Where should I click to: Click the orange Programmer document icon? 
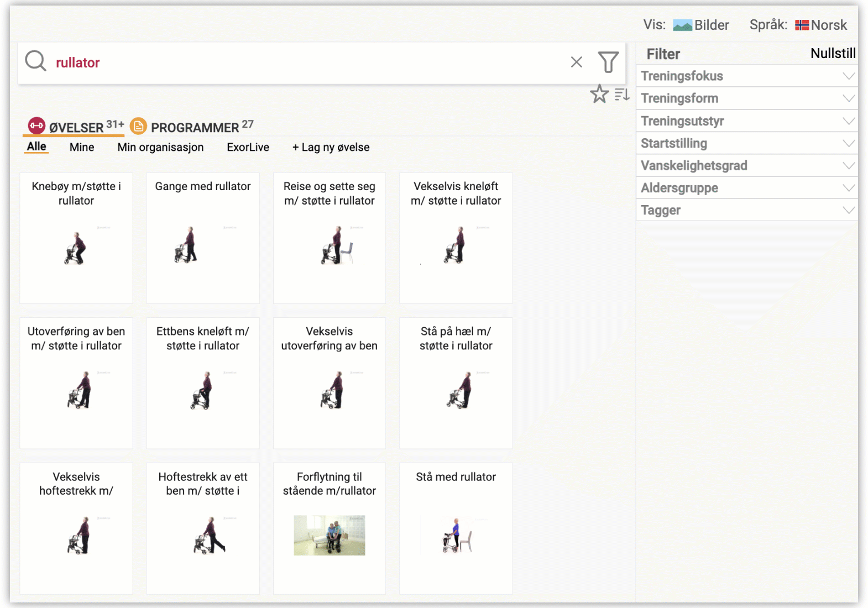click(x=138, y=127)
